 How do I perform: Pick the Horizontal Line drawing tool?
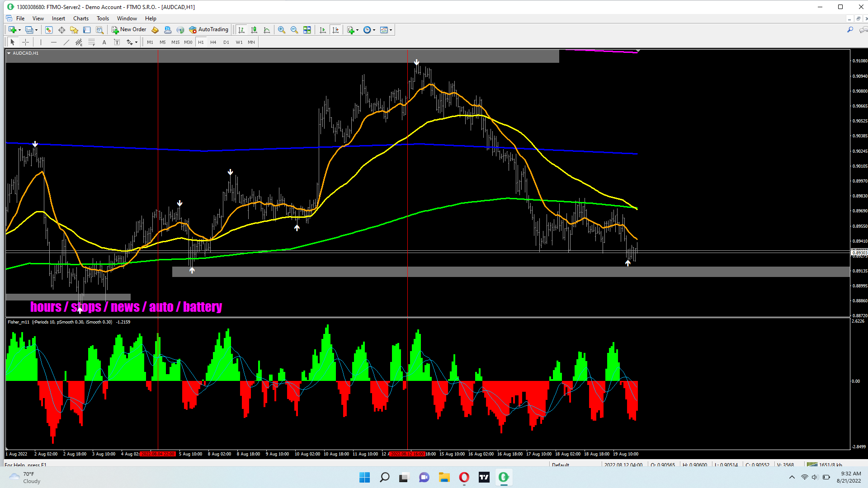point(54,42)
